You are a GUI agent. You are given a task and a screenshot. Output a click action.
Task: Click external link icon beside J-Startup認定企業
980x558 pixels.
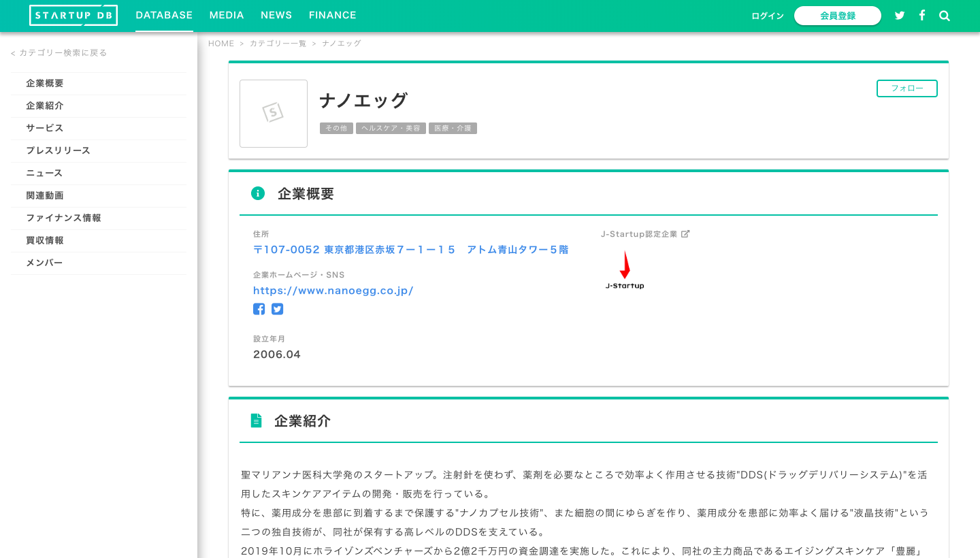point(685,233)
